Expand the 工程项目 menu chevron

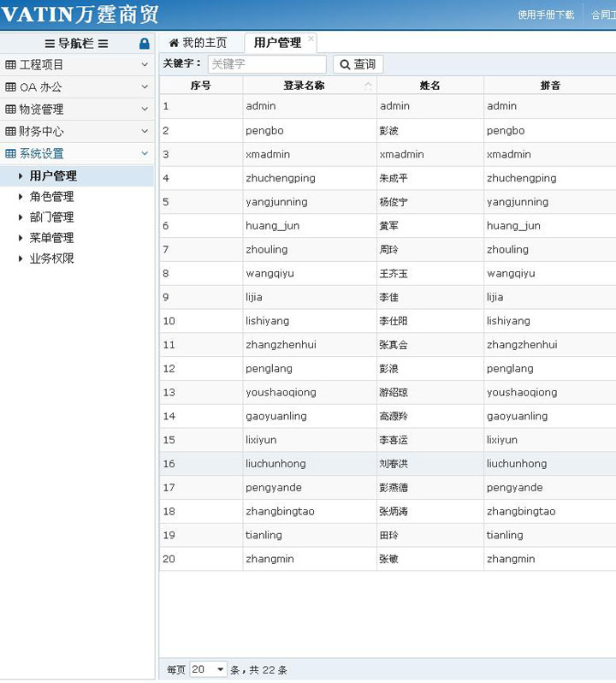tap(145, 64)
